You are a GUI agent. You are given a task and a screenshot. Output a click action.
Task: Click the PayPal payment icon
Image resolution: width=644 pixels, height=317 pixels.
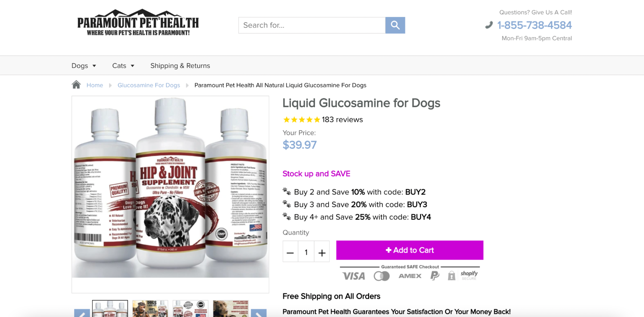(x=435, y=276)
